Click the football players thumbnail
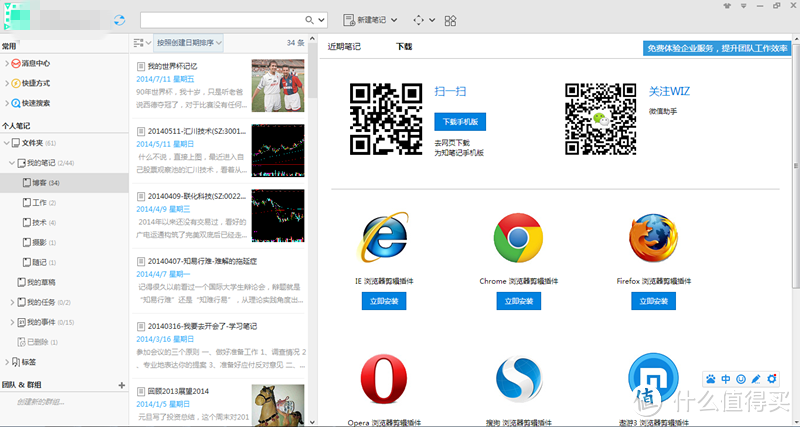800x427 pixels. tap(278, 85)
